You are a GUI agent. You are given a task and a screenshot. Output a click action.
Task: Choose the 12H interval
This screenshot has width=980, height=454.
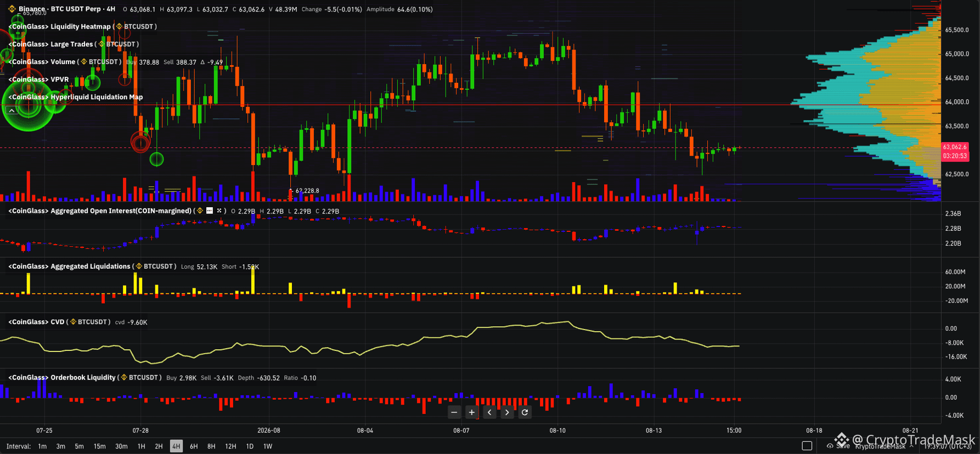(230, 446)
